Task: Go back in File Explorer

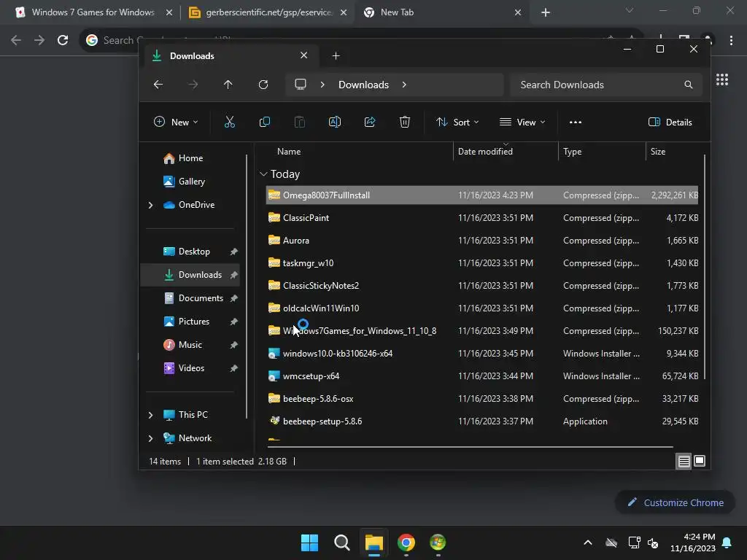Action: (x=158, y=85)
